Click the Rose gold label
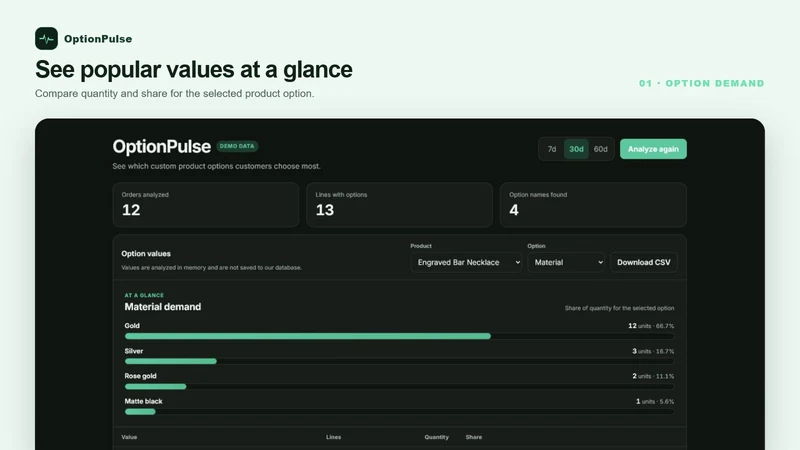The width and height of the screenshot is (800, 450). pos(140,376)
